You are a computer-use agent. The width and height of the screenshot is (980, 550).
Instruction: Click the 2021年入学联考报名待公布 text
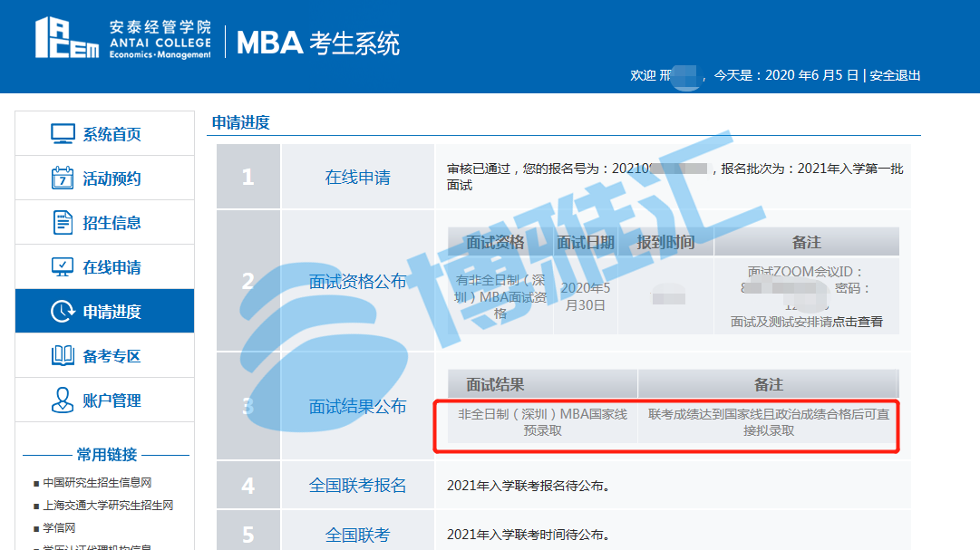point(529,486)
